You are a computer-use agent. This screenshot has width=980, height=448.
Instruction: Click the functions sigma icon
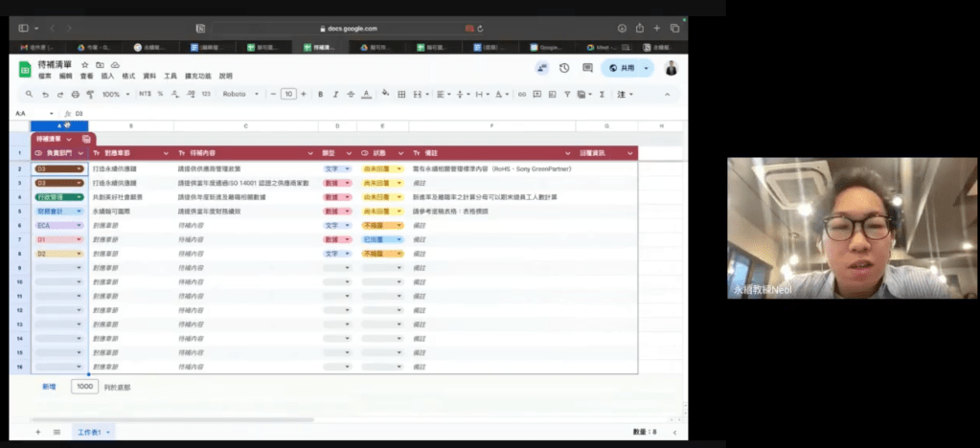click(601, 94)
